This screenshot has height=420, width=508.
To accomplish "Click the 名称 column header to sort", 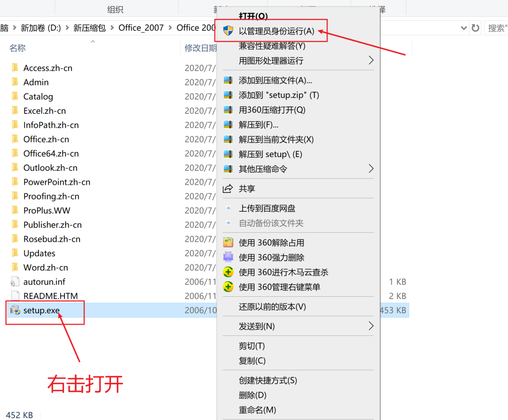I will pos(17,48).
